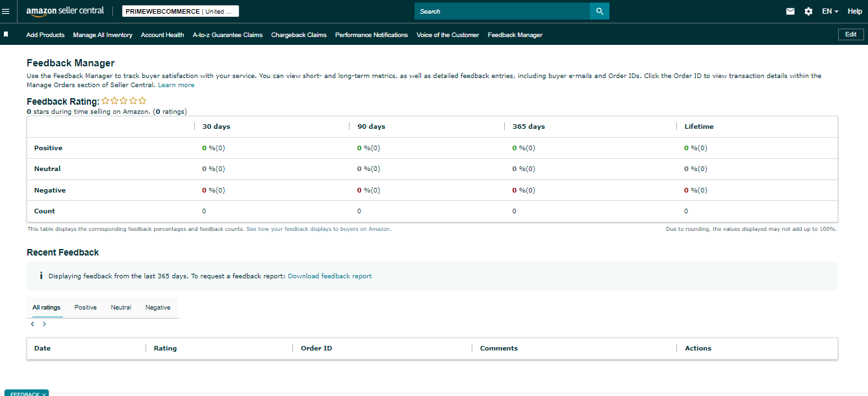Select the Neutral tab
Viewport: 868px width, 396px height.
[x=121, y=308]
